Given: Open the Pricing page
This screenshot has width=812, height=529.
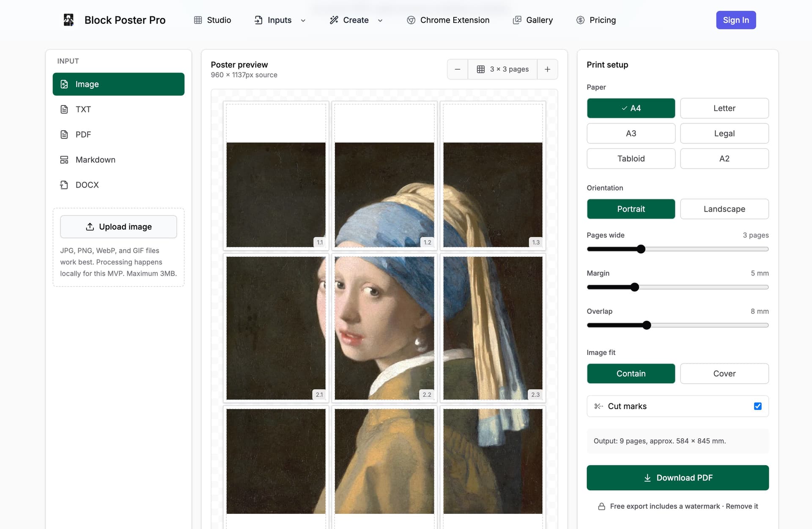Looking at the screenshot, I should 596,20.
